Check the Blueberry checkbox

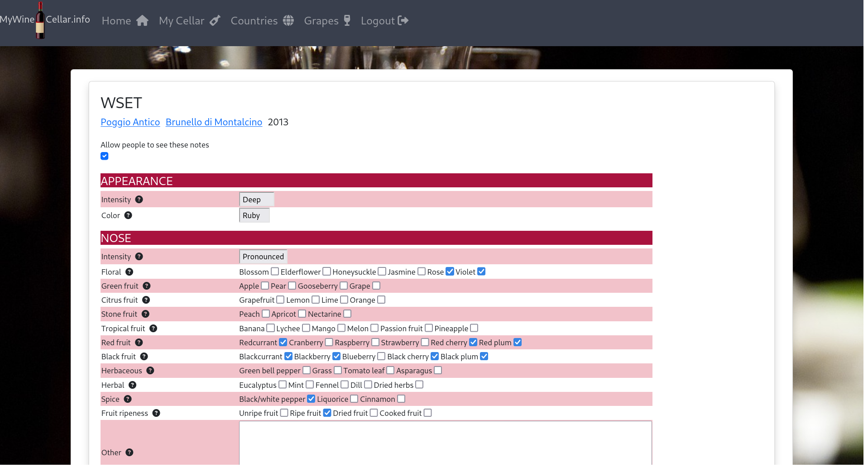[x=381, y=357]
